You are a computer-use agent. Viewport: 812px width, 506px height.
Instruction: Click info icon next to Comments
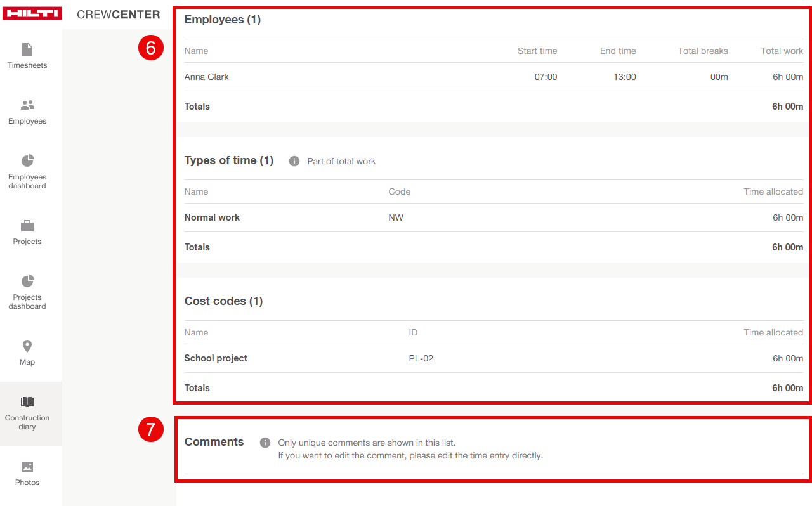coord(265,443)
